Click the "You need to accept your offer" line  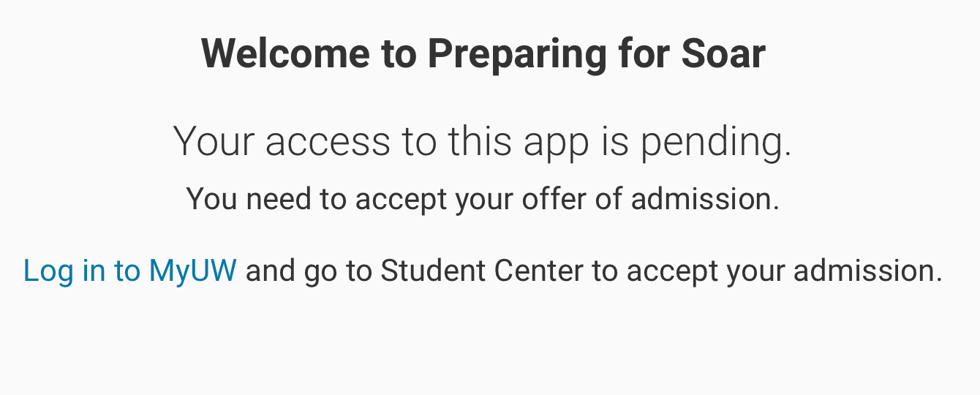pos(483,199)
